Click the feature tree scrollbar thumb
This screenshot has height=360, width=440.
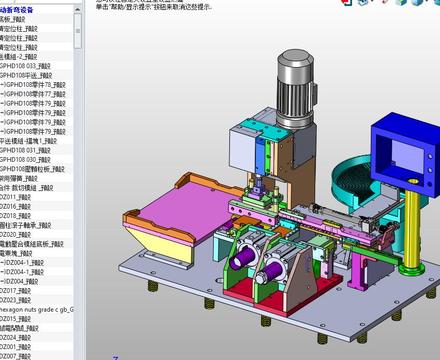pos(77,31)
